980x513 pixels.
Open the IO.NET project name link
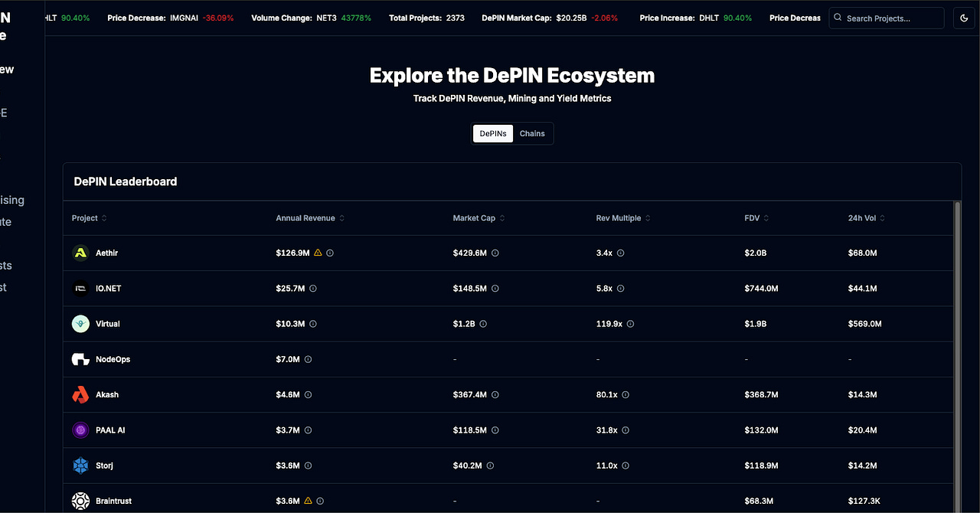click(109, 289)
